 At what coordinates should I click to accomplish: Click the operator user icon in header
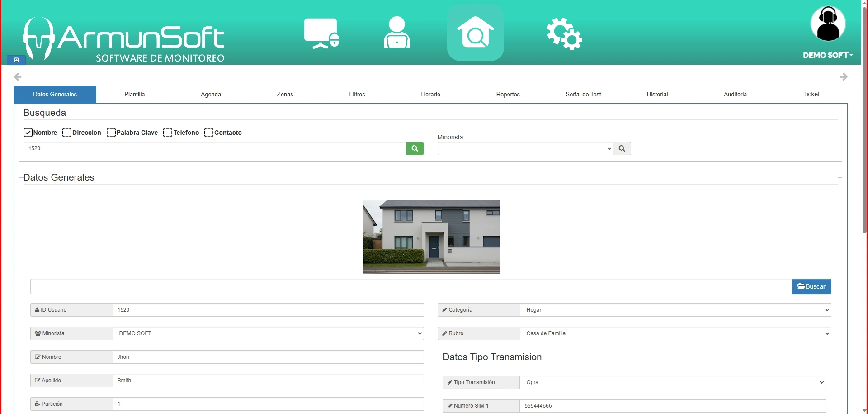[396, 33]
